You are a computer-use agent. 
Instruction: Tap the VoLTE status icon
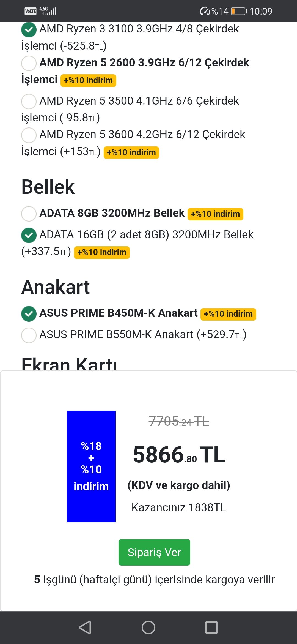[30, 11]
